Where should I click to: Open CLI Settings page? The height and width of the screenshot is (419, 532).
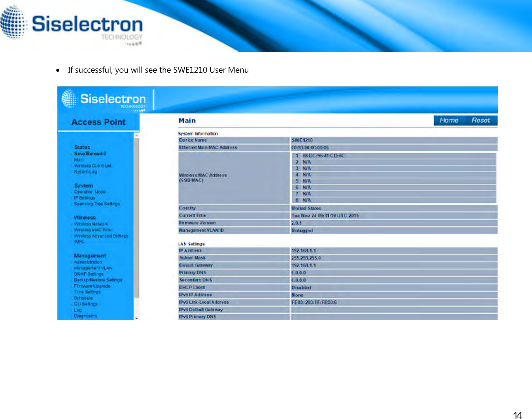86,304
